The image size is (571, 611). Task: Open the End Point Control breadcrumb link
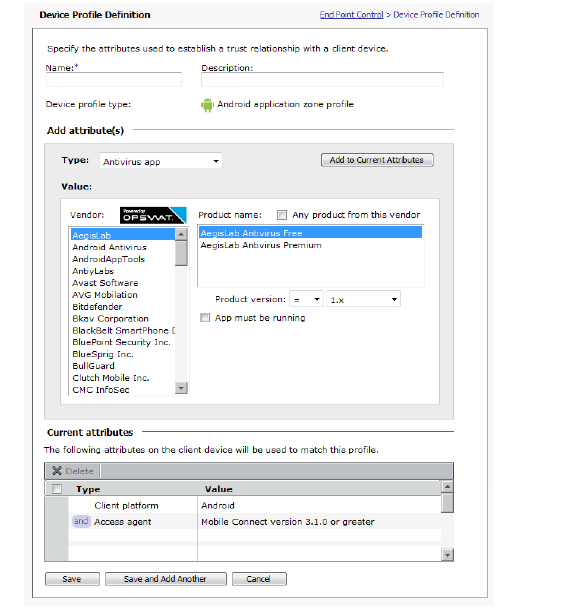(352, 15)
